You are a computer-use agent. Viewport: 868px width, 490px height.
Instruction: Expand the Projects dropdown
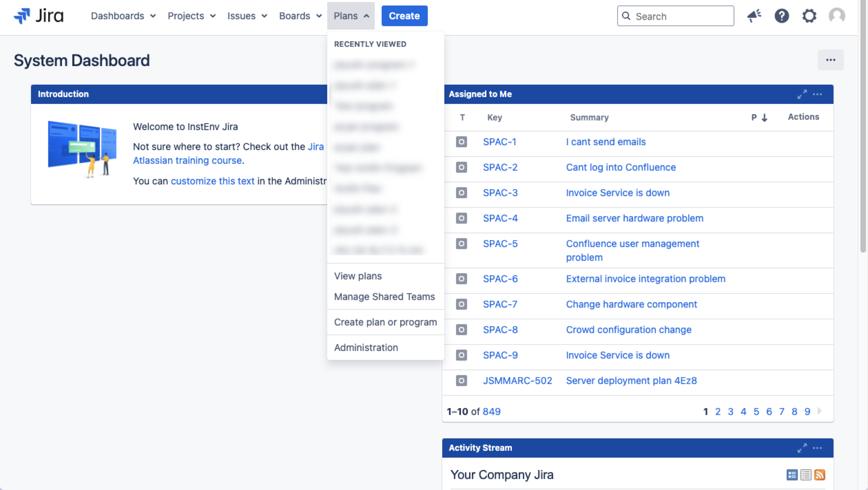click(192, 16)
